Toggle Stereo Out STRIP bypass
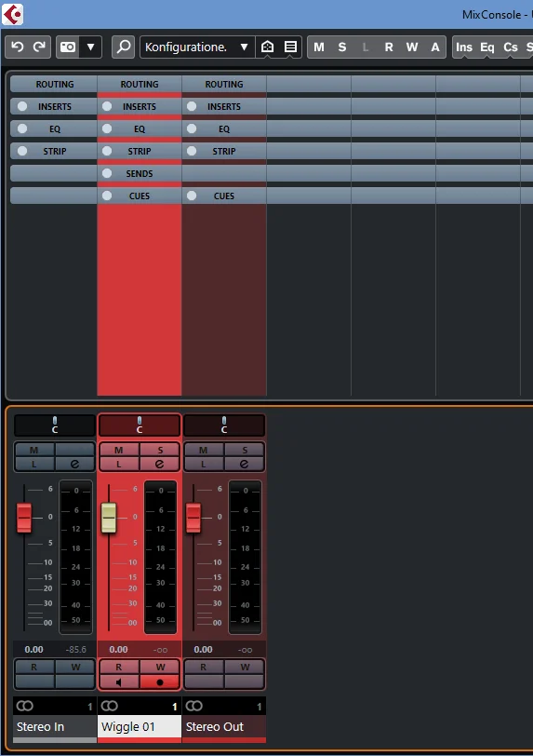This screenshot has height=756, width=533. pyautogui.click(x=192, y=151)
